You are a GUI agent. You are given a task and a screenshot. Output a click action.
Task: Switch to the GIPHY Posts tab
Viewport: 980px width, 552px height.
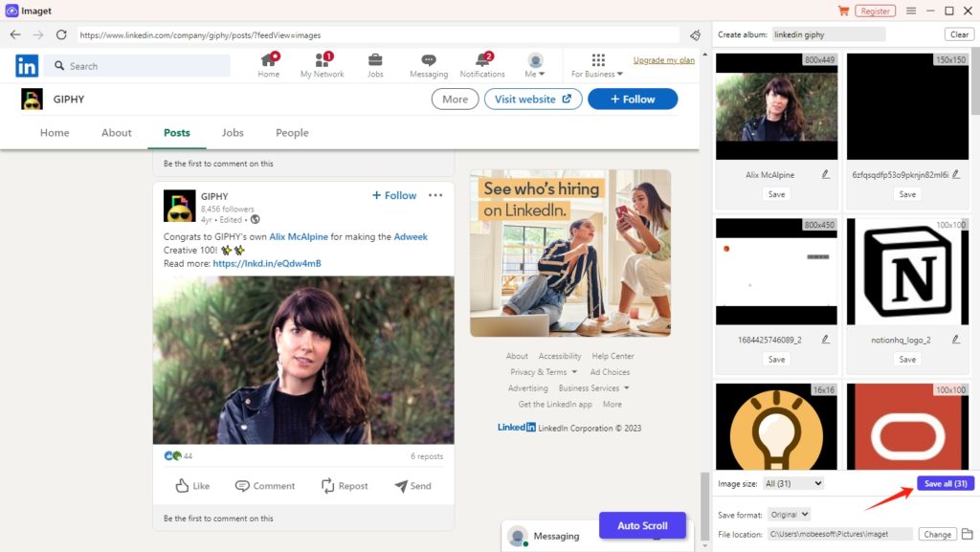[176, 133]
